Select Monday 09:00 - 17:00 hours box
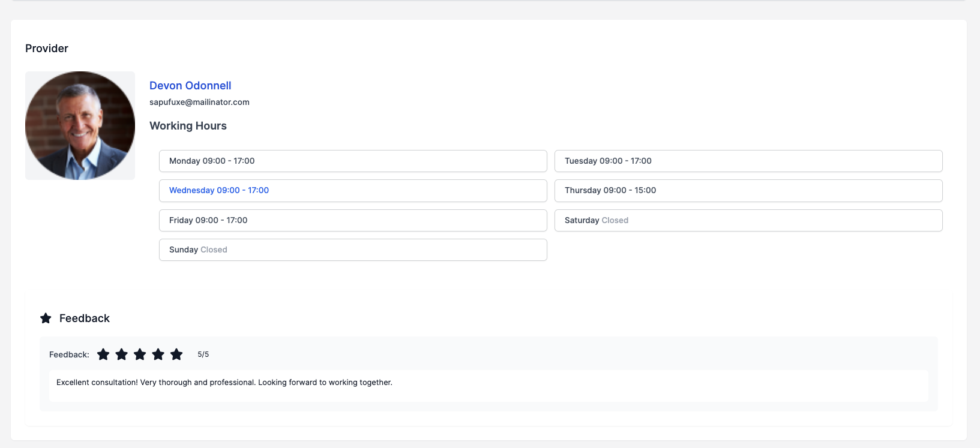Screen dimensions: 980x448 pos(353,161)
